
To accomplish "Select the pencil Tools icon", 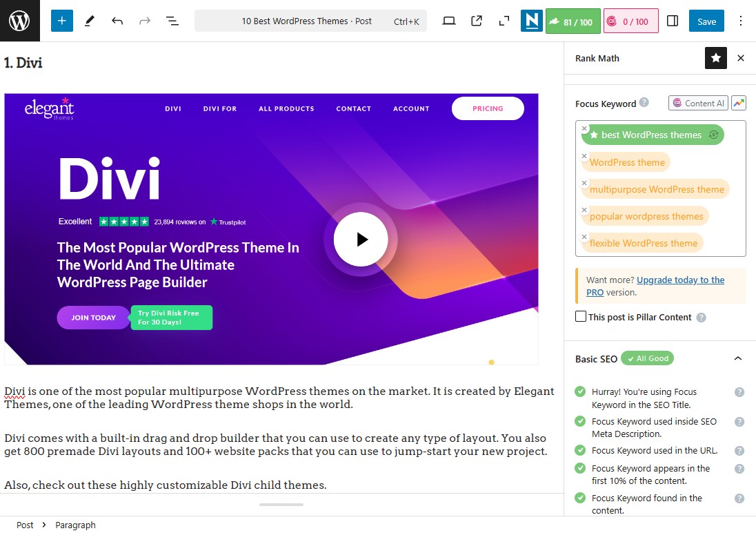I will tap(90, 21).
